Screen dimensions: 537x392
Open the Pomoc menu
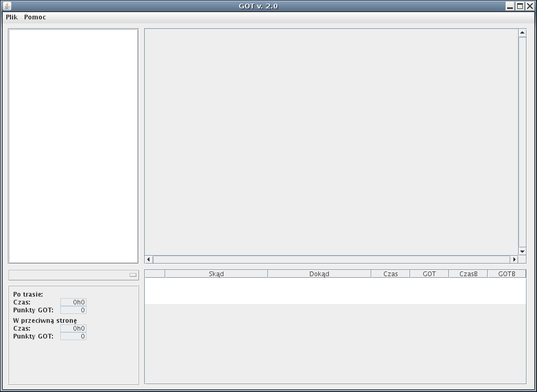coord(35,17)
